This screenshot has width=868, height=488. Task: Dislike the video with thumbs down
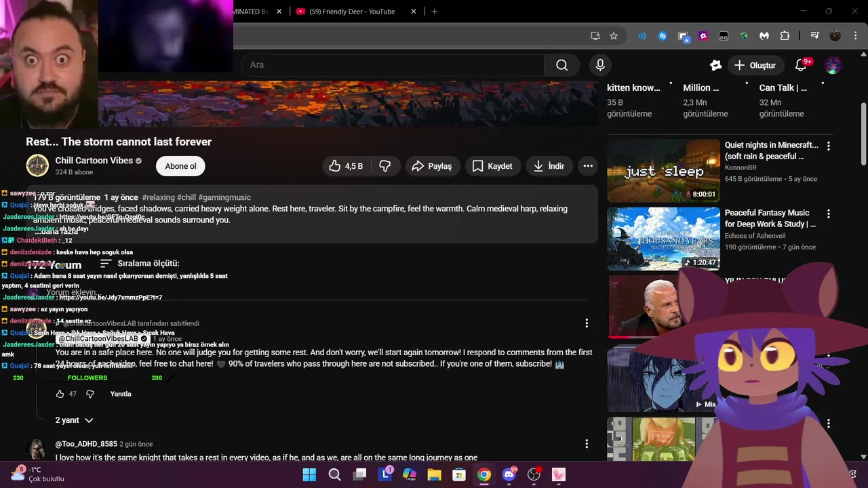coord(385,166)
